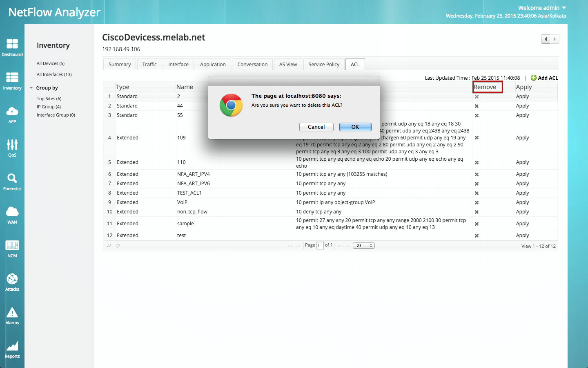Image resolution: width=588 pixels, height=368 pixels.
Task: Go to the Inventory sidebar icon
Action: click(12, 81)
